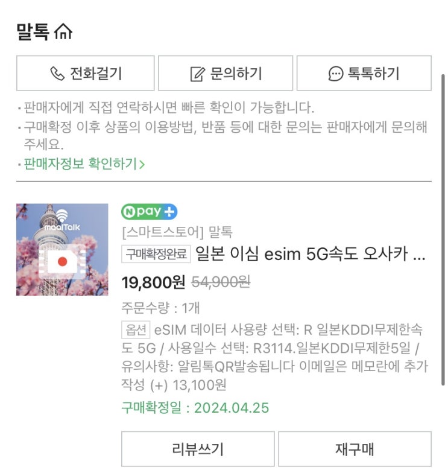Click the pencil icon in 문의하기
Viewport: 448px width, 476px height.
197,74
